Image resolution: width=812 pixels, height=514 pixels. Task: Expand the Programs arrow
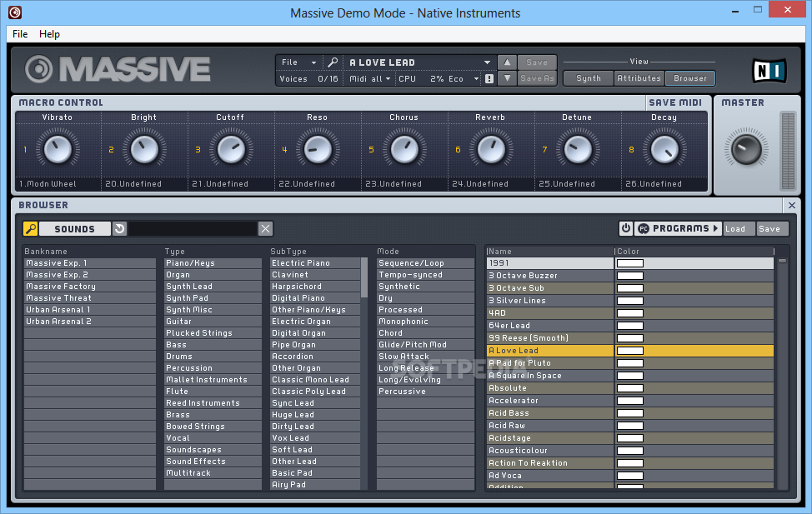(715, 228)
